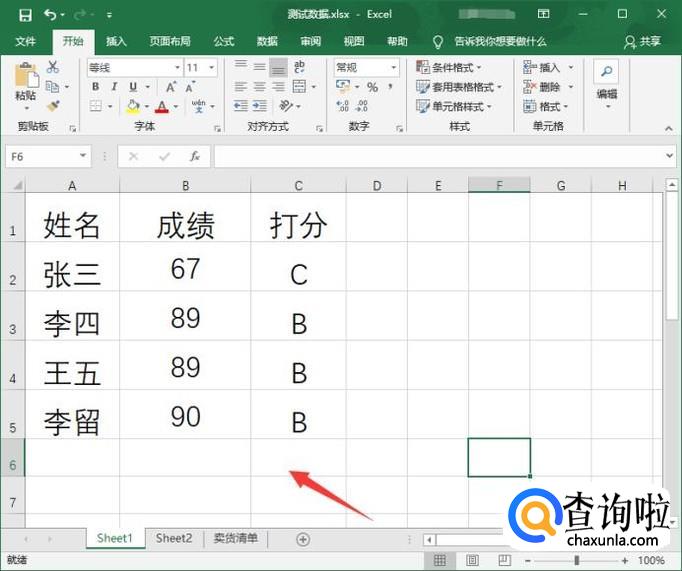Expand the number format dropdown showing 常规
The width and height of the screenshot is (682, 571).
(x=393, y=67)
